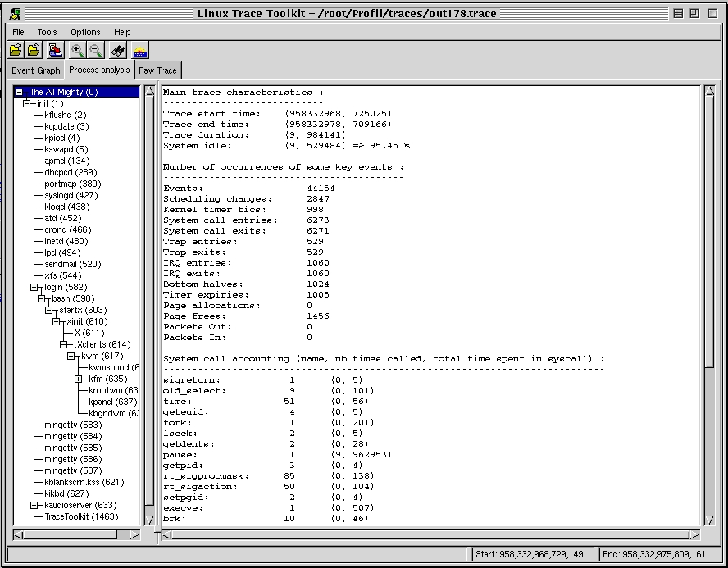728x568 pixels.
Task: Collapse The All Mighty (0) root node
Action: point(19,92)
